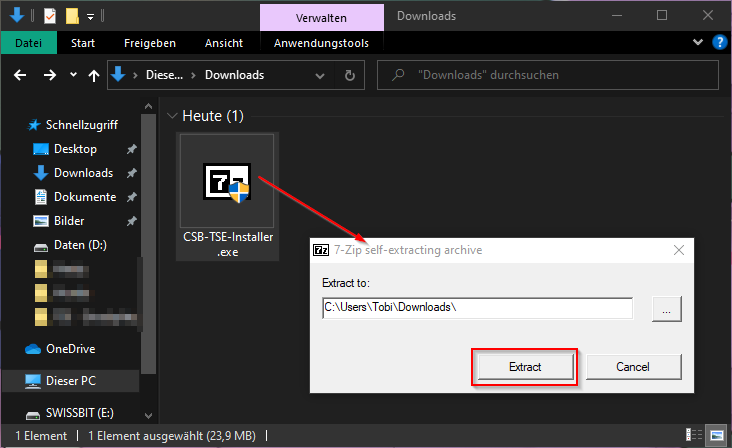
Task: Open Downloads in the navigation pane
Action: pyautogui.click(x=73, y=173)
